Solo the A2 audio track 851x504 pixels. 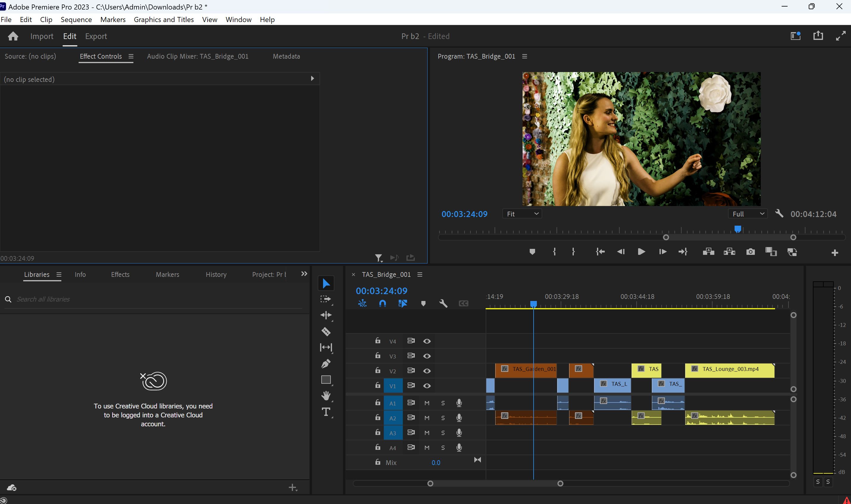coord(443,418)
